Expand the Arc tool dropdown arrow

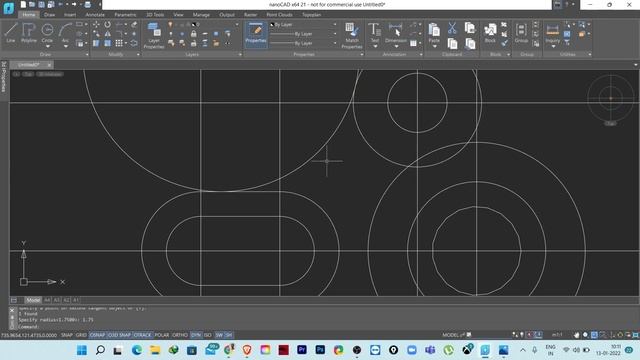66,47
